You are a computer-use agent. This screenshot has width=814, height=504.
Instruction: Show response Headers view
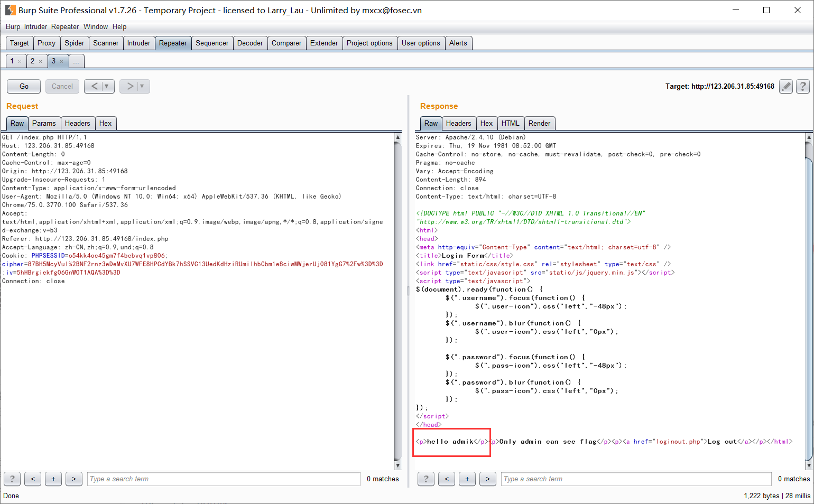(x=459, y=123)
